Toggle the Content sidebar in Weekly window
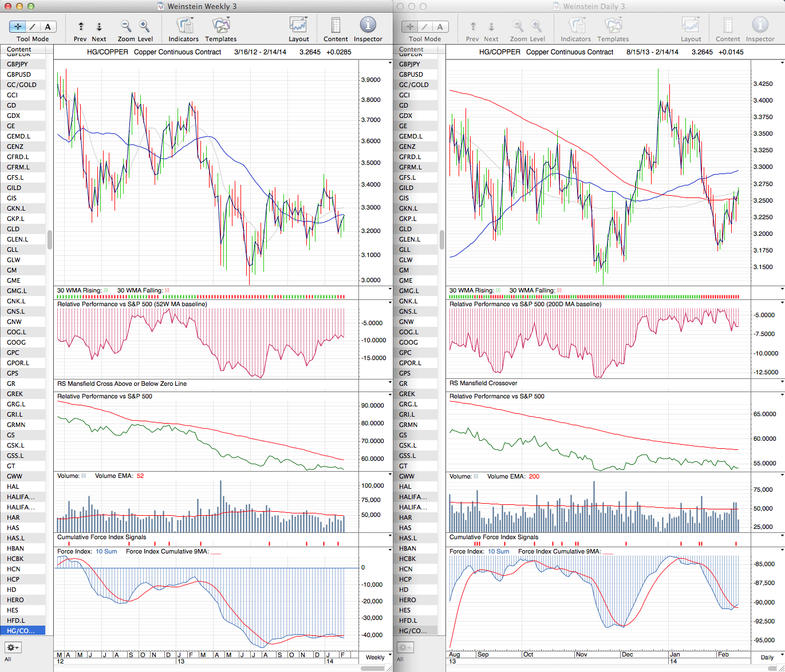 [x=336, y=25]
